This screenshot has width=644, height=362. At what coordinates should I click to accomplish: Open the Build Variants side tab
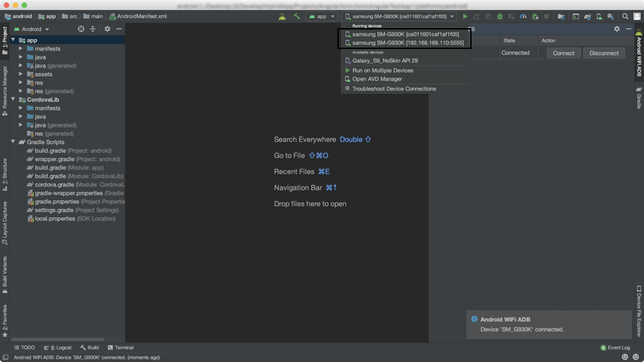5,275
